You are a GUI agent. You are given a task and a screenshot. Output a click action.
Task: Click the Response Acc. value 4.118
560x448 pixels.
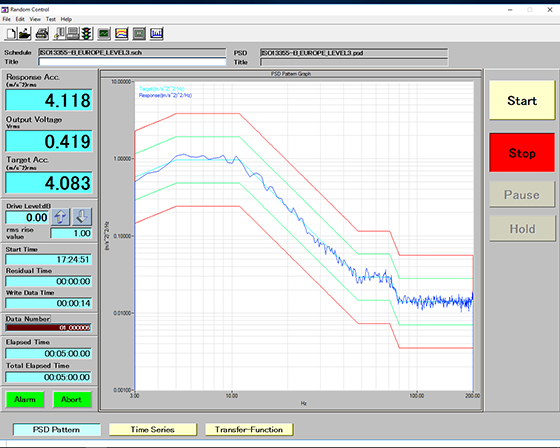point(49,100)
